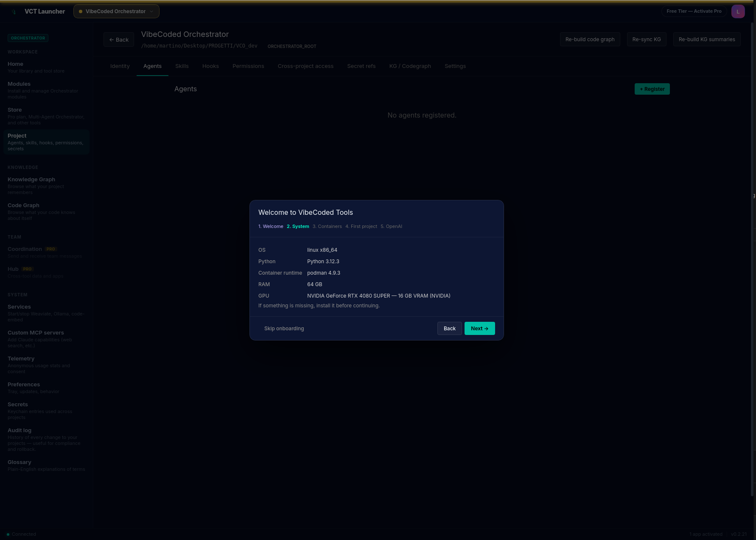
Task: Click the Connected status indicator
Action: click(x=21, y=534)
